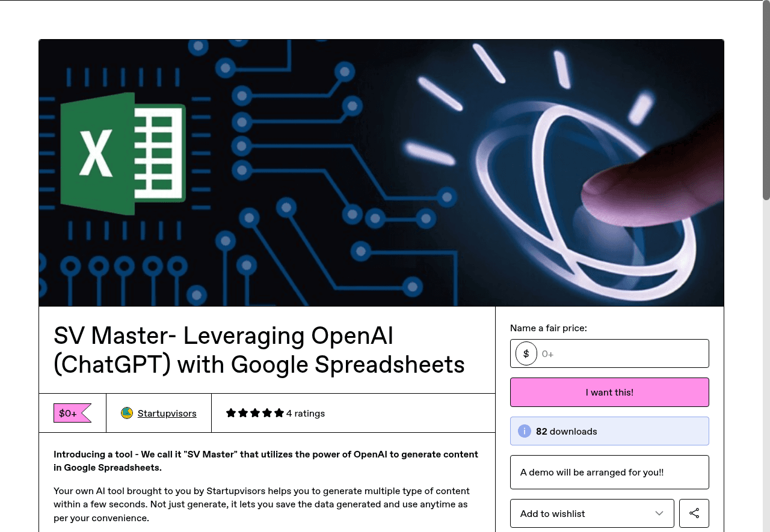This screenshot has height=532, width=770.
Task: Click the third rating star
Action: tap(255, 413)
